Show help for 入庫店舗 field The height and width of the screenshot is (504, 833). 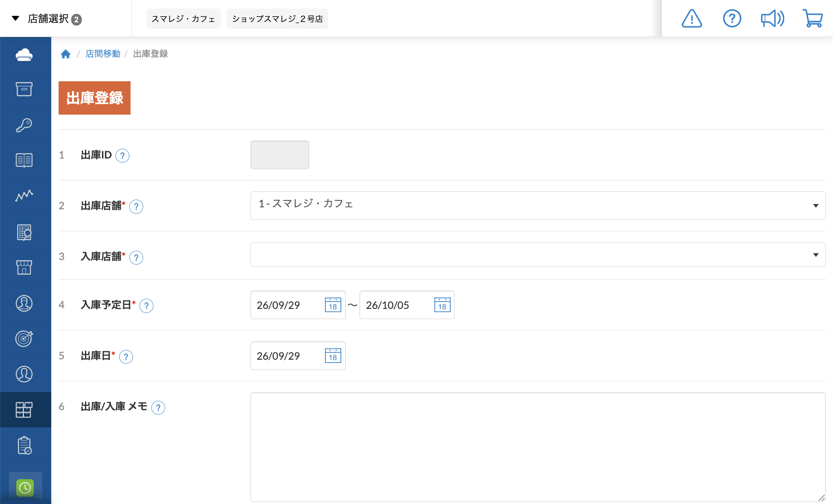136,257
